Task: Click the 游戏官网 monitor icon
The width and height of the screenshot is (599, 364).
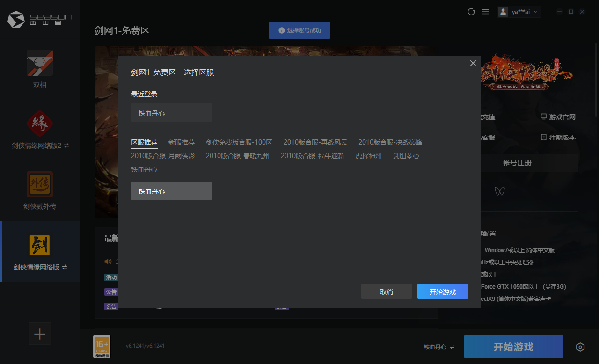Action: 543,116
